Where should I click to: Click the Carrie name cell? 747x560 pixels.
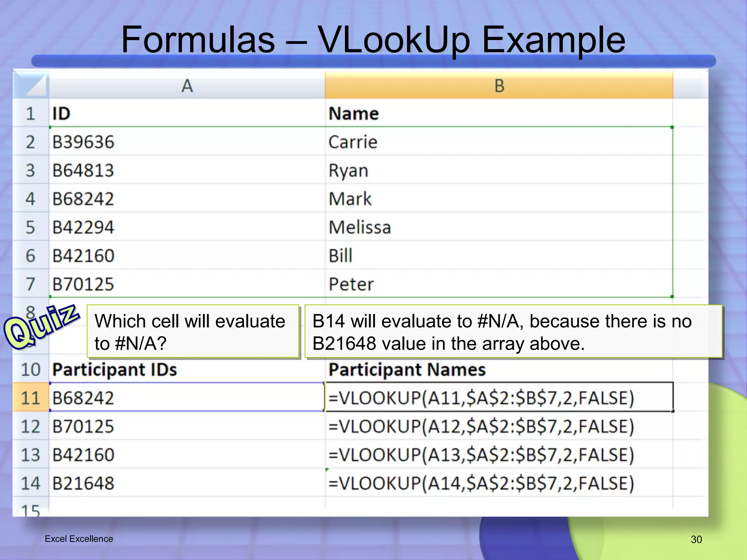point(499,141)
